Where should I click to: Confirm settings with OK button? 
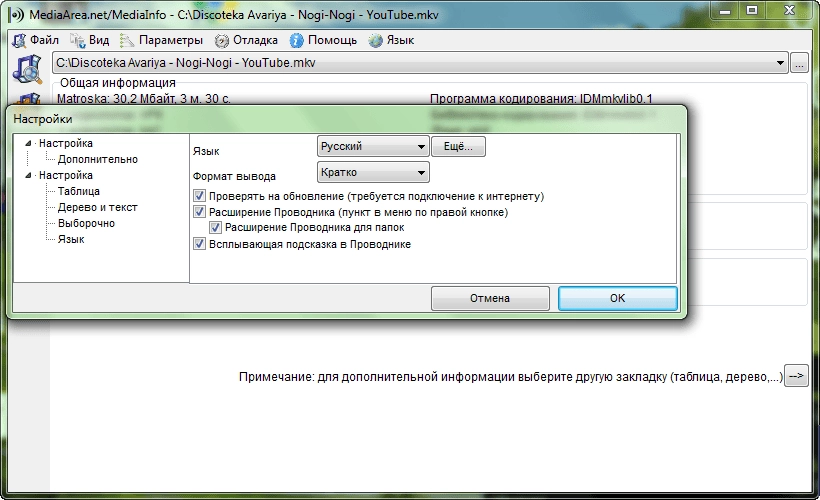pos(618,298)
